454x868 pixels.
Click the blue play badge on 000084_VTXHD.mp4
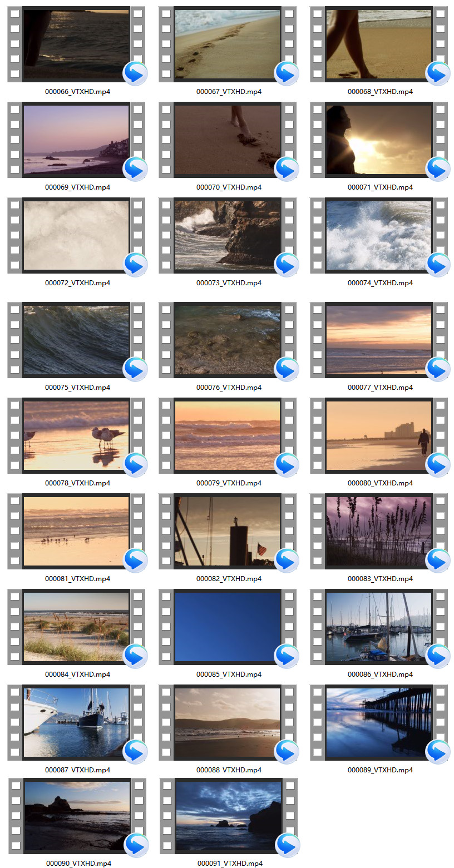coord(135,656)
